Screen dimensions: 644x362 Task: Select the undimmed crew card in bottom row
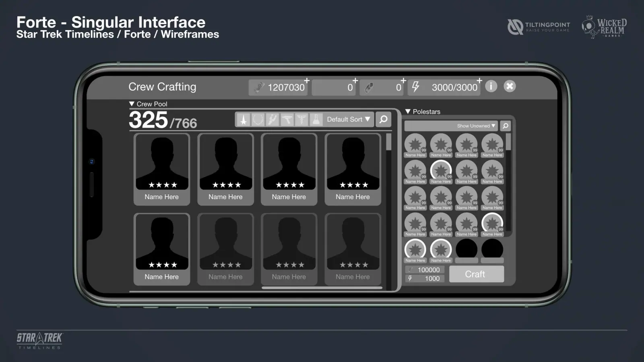(162, 249)
